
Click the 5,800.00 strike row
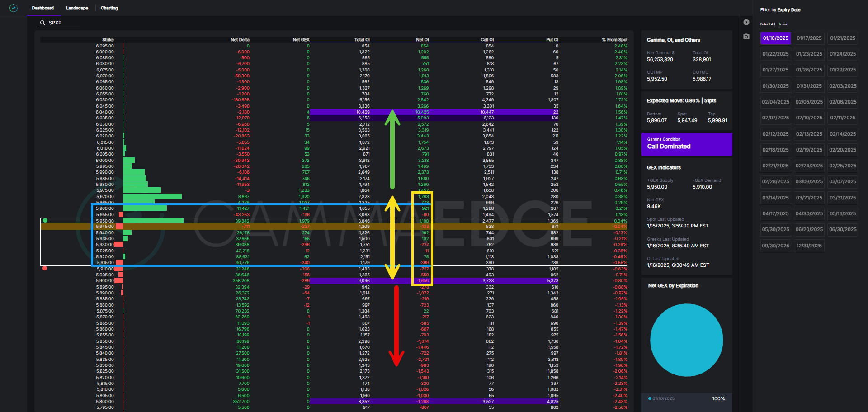[334, 402]
